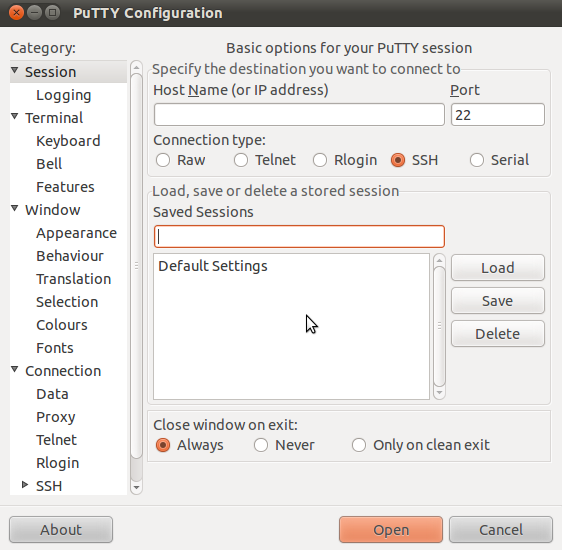Open the Appearance settings category
The image size is (562, 550).
(76, 233)
